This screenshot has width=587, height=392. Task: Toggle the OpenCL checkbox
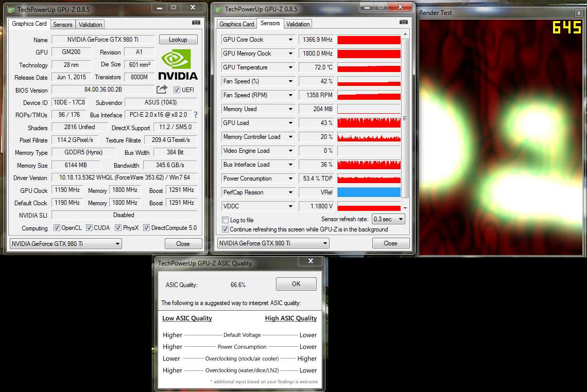pyautogui.click(x=57, y=227)
